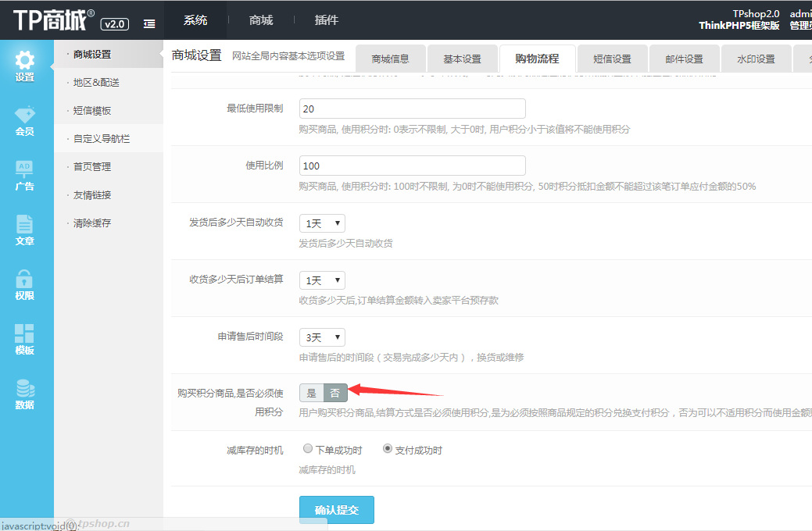Click the 最低使用限制 input field
The image size is (812, 531).
pos(412,109)
